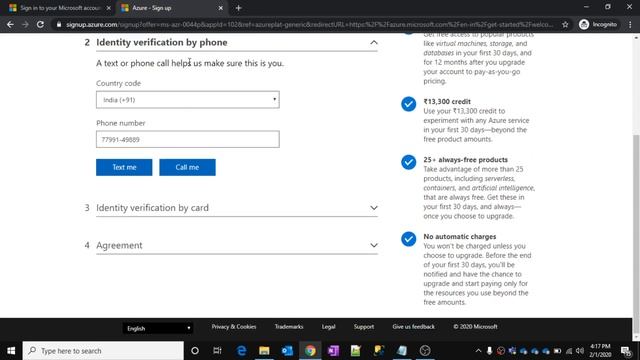The width and height of the screenshot is (640, 360).
Task: Open the Legal footer link
Action: point(329,327)
